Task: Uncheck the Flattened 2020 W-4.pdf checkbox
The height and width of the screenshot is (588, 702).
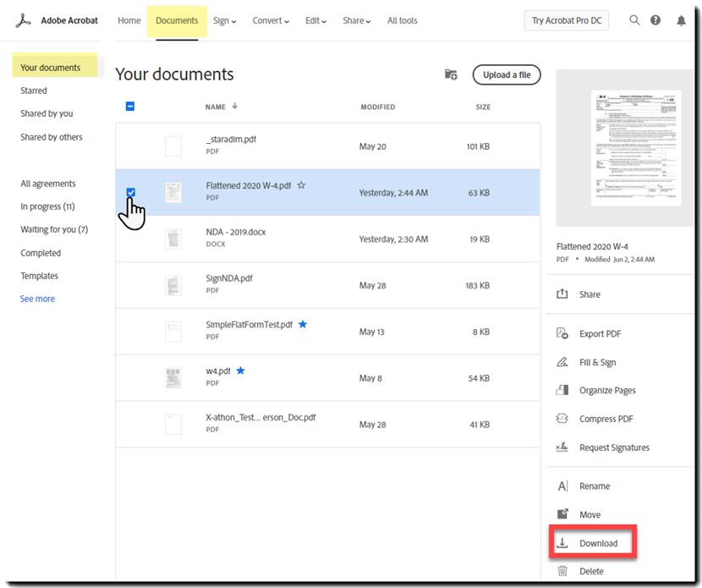Action: 131,192
